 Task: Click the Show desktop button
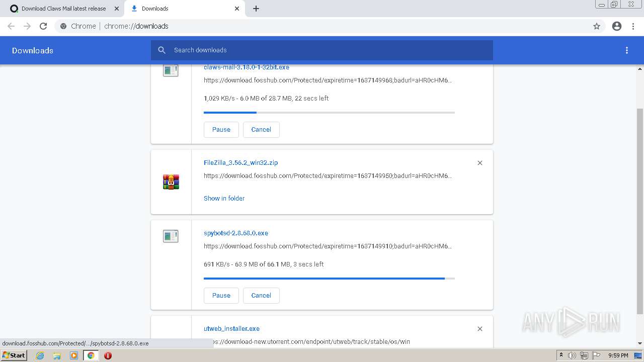(639, 355)
